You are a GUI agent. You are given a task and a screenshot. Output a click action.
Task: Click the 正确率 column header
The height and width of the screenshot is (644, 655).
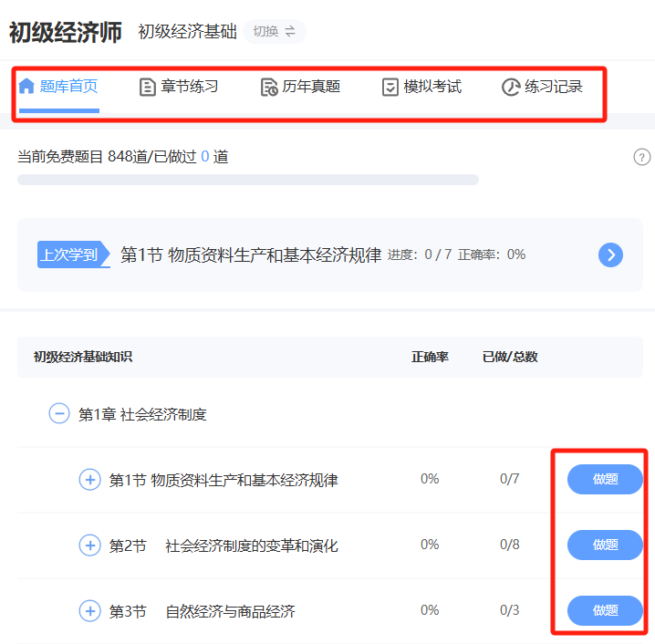[430, 357]
